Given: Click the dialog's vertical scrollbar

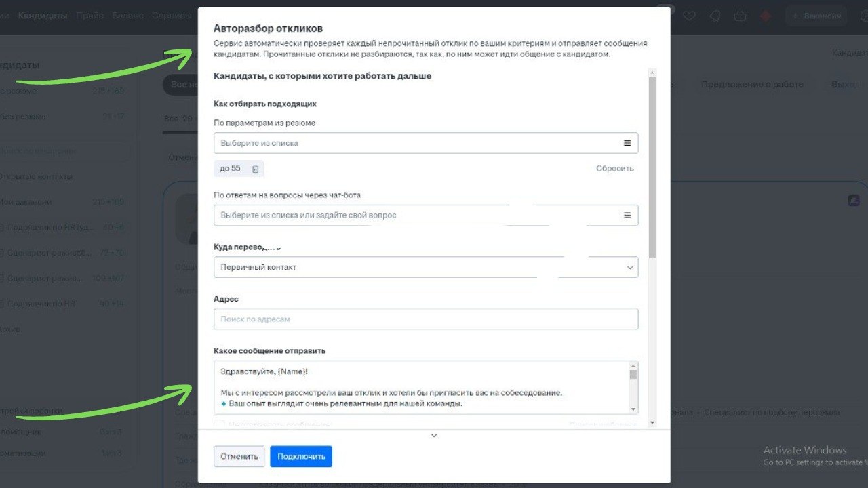Looking at the screenshot, I should 652,167.
